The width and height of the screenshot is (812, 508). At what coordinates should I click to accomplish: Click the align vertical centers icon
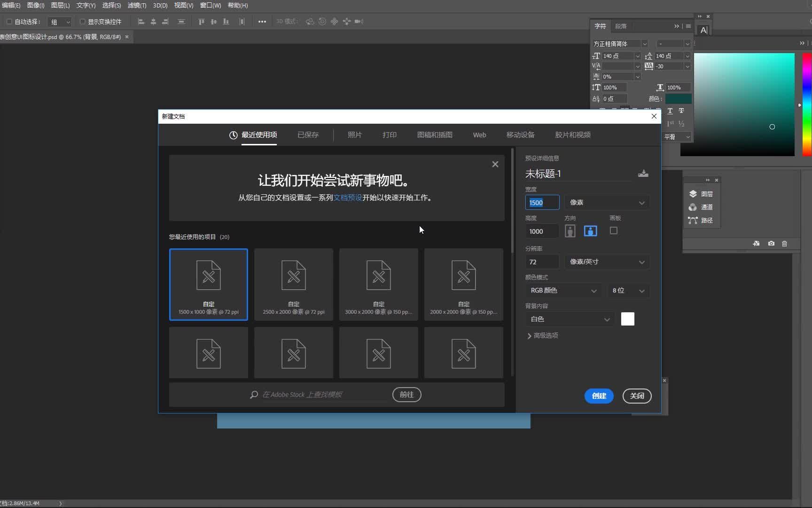point(214,22)
